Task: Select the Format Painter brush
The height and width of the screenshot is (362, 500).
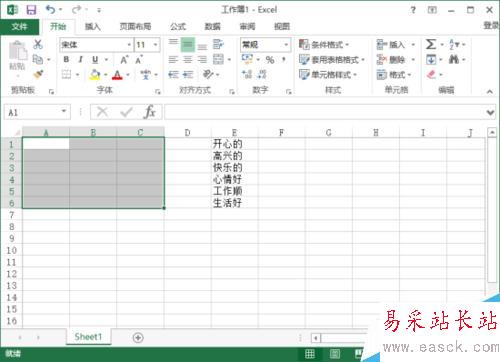Action: [x=38, y=74]
